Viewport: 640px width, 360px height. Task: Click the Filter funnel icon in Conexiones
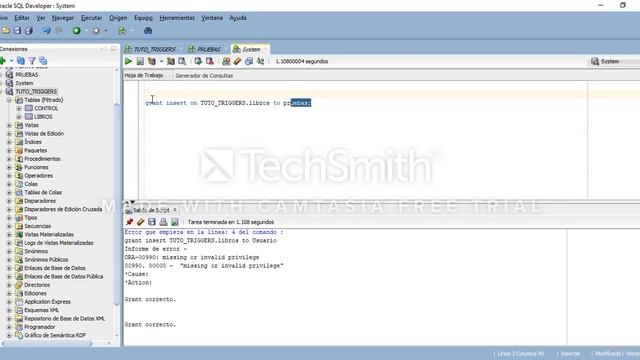(x=32, y=61)
